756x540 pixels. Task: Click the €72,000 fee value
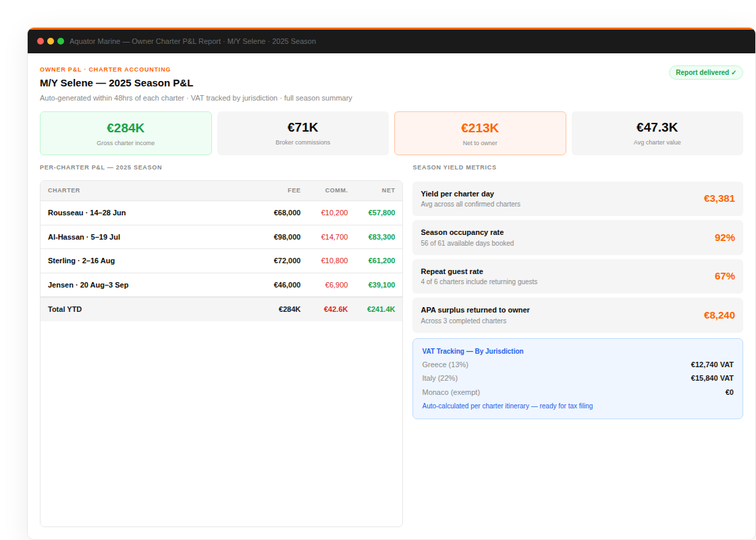[x=288, y=261]
